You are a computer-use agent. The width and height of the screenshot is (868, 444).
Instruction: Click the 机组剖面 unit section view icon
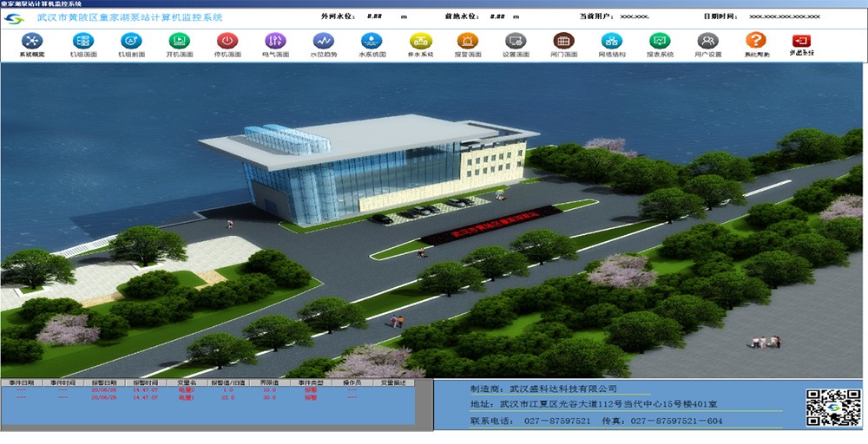pyautogui.click(x=131, y=41)
